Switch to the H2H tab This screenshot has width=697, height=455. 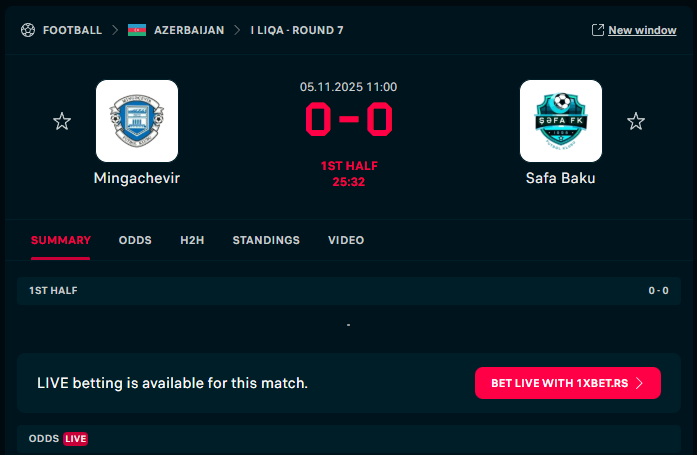pos(192,240)
